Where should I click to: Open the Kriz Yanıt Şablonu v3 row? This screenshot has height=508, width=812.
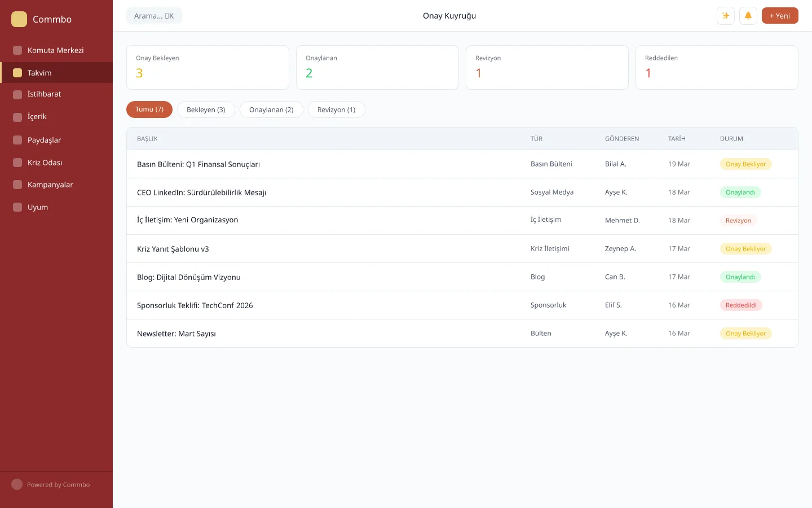pos(173,249)
